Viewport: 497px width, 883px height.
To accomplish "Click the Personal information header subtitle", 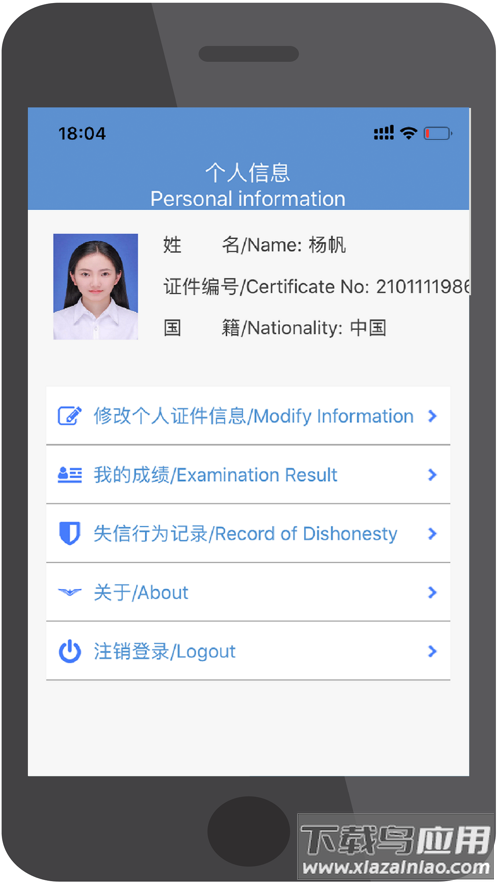I will click(x=248, y=199).
